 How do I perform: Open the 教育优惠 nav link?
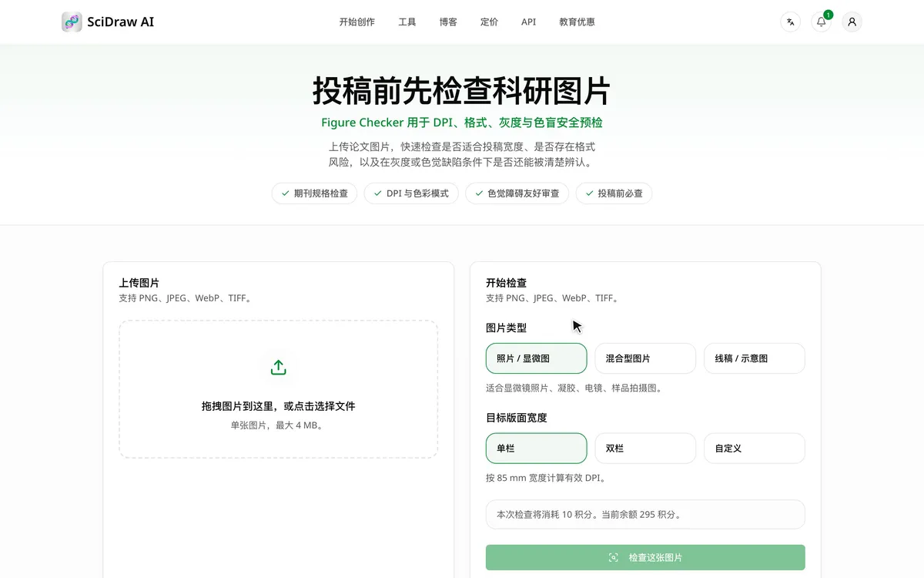point(577,22)
